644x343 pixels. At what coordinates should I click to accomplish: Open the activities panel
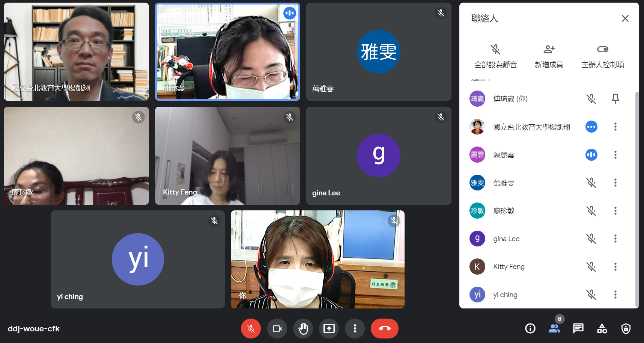tap(602, 329)
